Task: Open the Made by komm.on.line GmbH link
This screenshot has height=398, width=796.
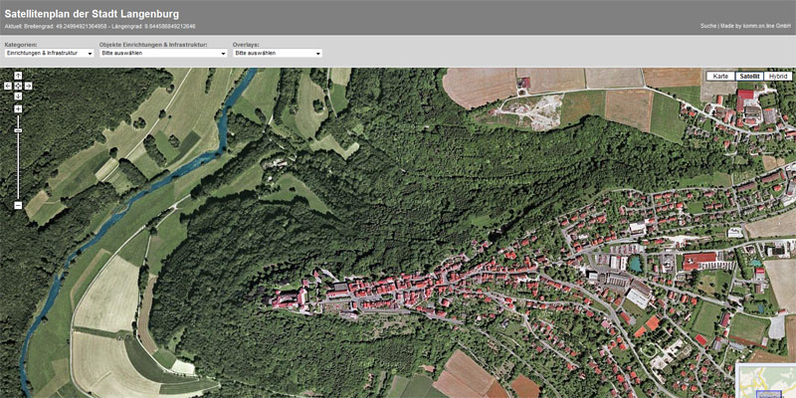Action: point(756,26)
